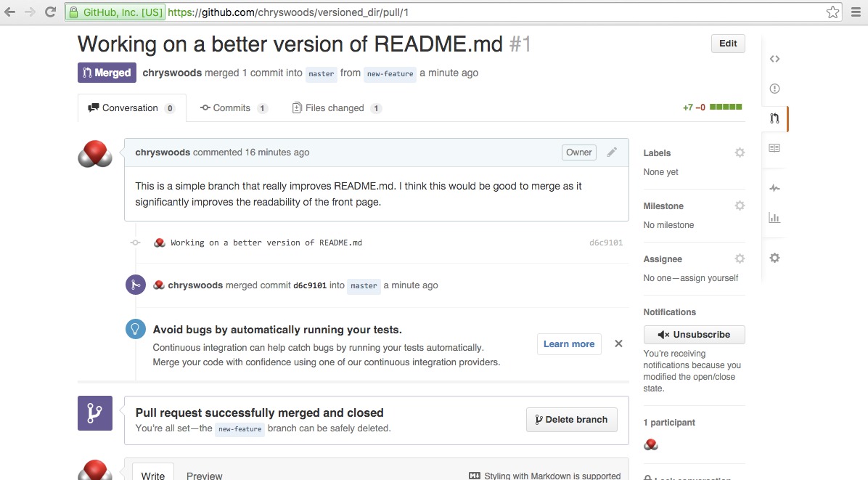
Task: Select the Write tab in comment box
Action: 153,476
